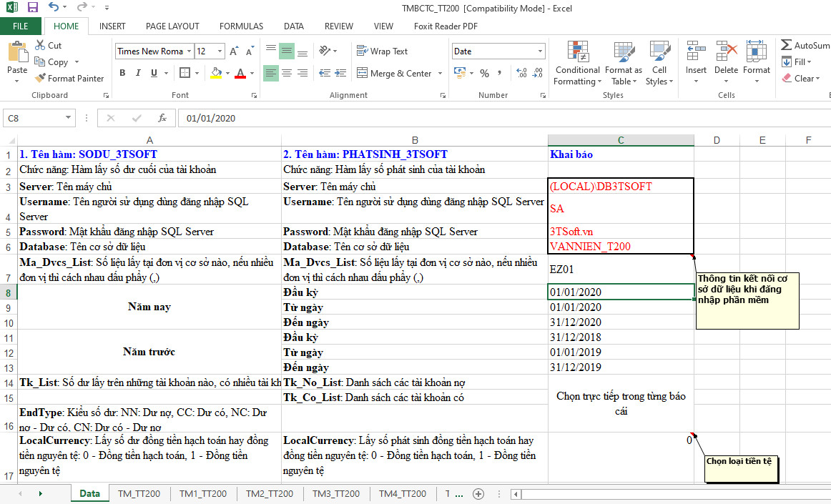Image resolution: width=831 pixels, height=504 pixels.
Task: Apply top vertical alignment
Action: (x=271, y=51)
